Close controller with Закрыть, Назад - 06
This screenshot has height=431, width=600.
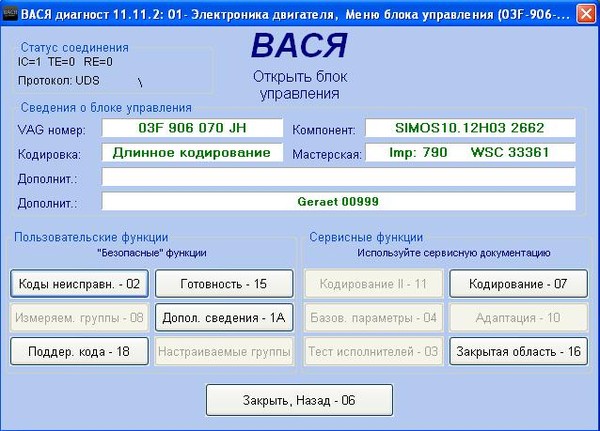point(299,400)
